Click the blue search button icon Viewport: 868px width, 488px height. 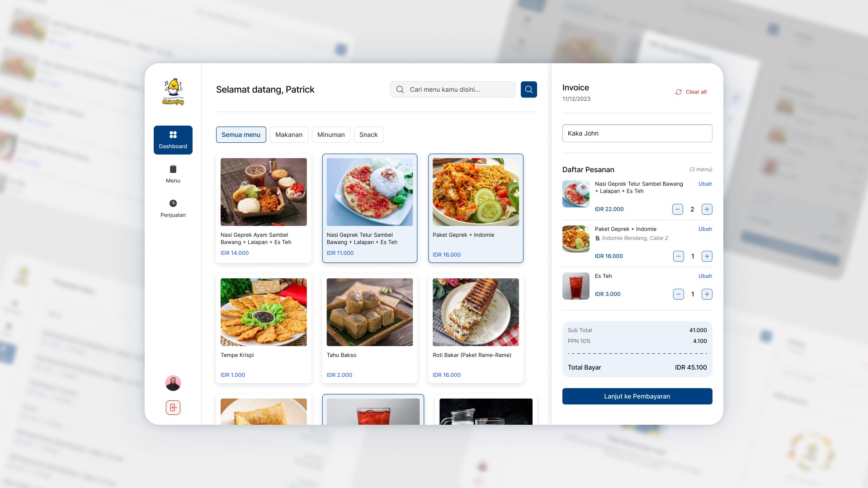pos(528,89)
